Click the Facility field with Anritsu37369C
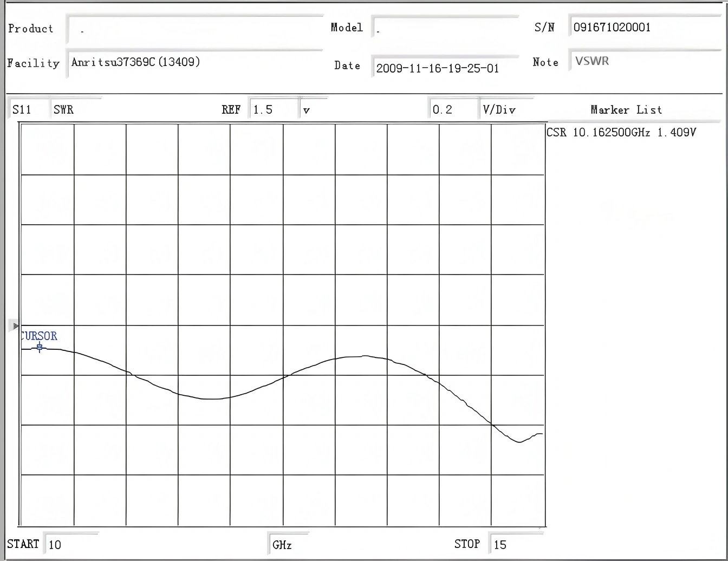The width and height of the screenshot is (728, 561). pyautogui.click(x=195, y=63)
